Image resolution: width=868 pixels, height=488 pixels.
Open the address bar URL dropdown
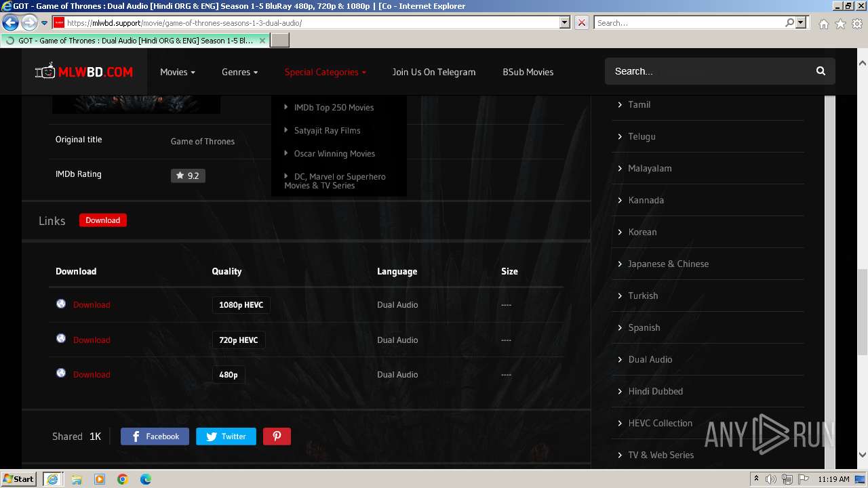coord(565,22)
